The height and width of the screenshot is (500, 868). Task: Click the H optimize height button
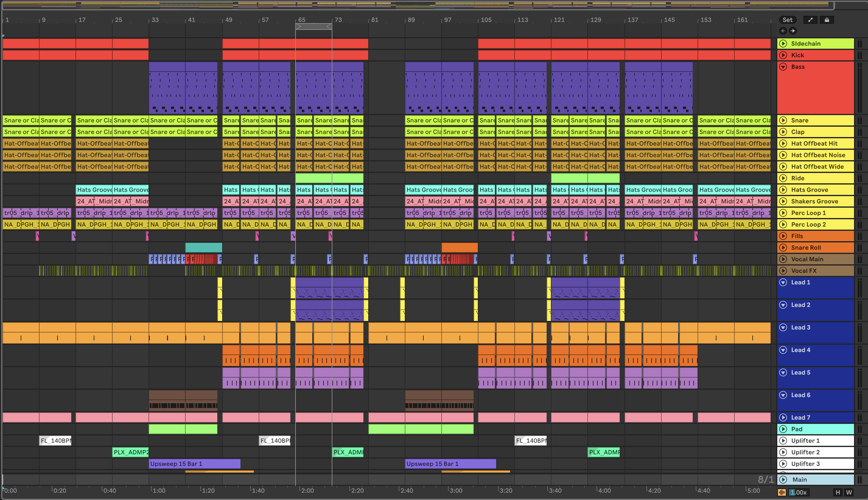(x=838, y=492)
